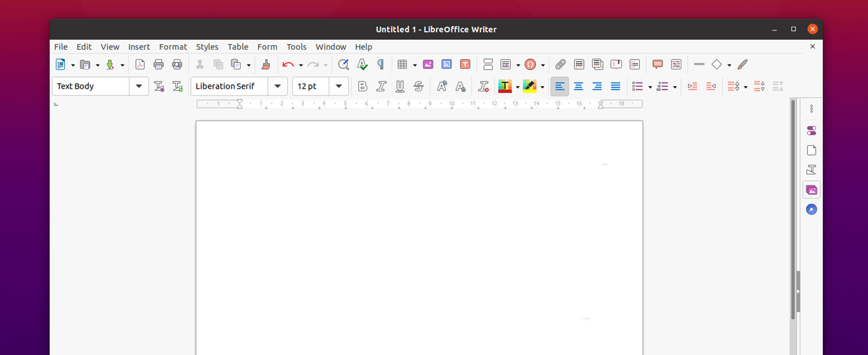Insert a line shape
The width and height of the screenshot is (868, 355).
tap(699, 64)
